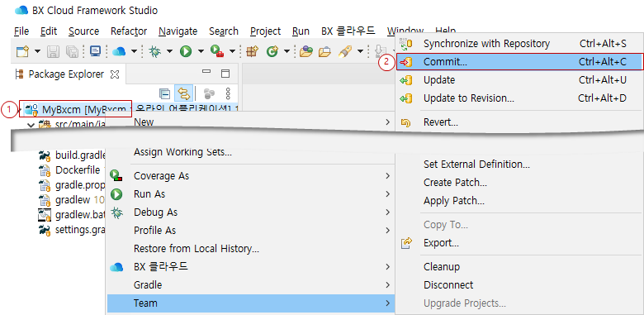Screen dimensions: 644x315
Task: Open the External Tools dropdown arrow
Action: [x=232, y=52]
